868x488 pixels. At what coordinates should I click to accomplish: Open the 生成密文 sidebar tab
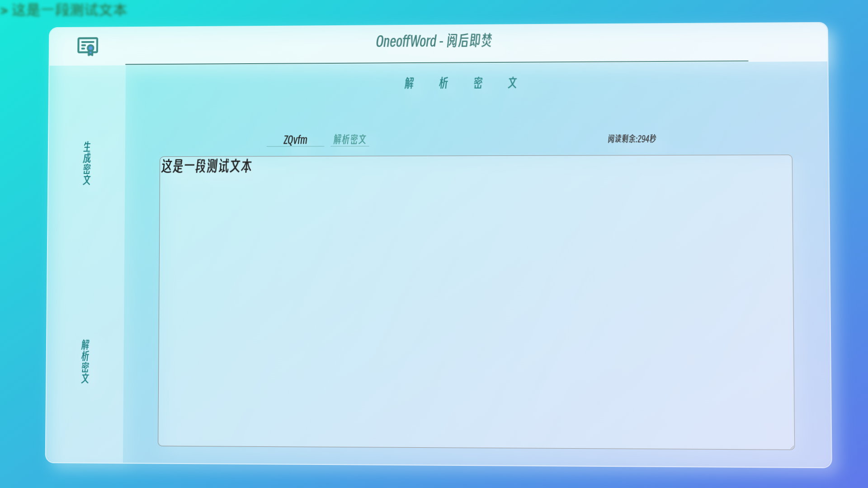pos(87,163)
